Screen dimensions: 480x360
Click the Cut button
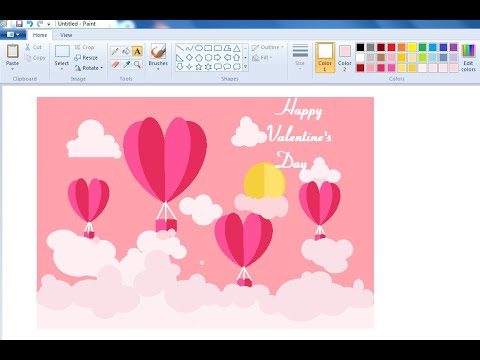33,47
